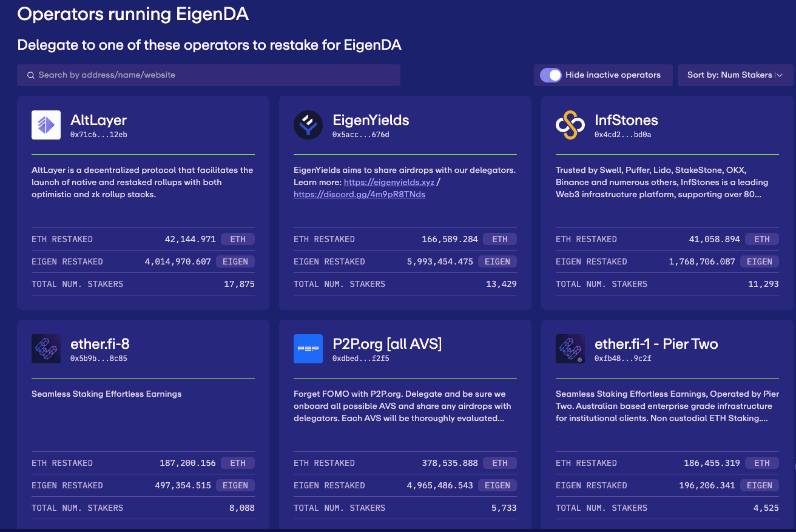Open the AltLayer operator title
The height and width of the screenshot is (532, 796).
coord(98,120)
